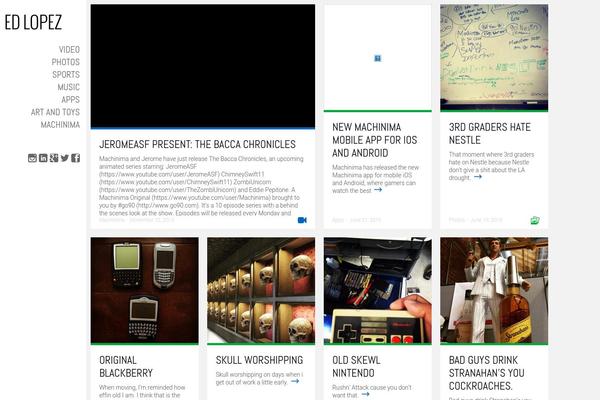Go to the Sports category
Viewport: 600px width, 400px height.
(66, 75)
